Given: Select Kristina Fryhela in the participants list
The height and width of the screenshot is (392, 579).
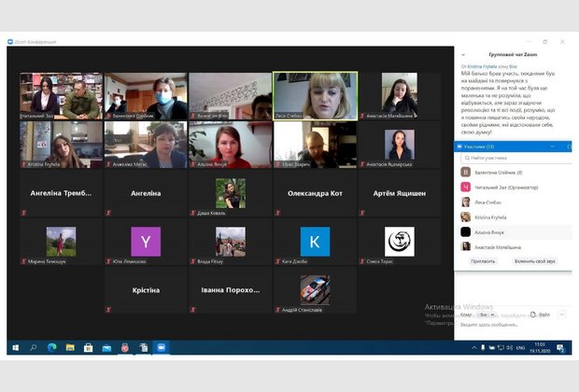Looking at the screenshot, I should (497, 217).
